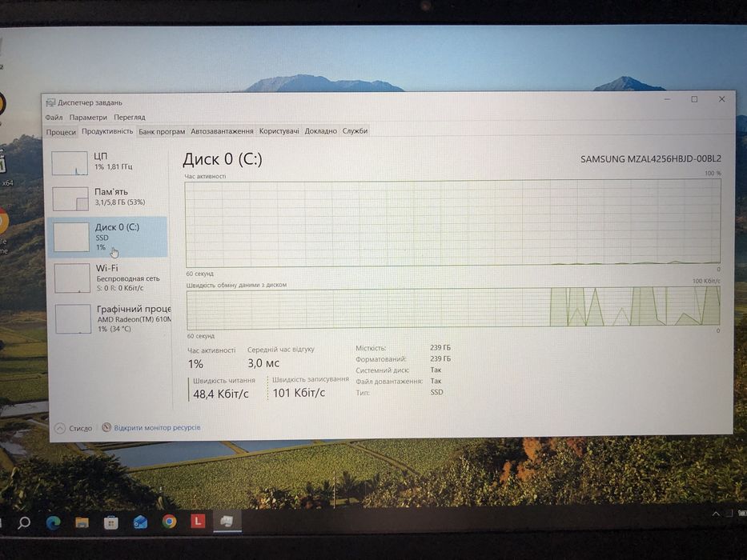Open the Докладно tab

pos(320,131)
